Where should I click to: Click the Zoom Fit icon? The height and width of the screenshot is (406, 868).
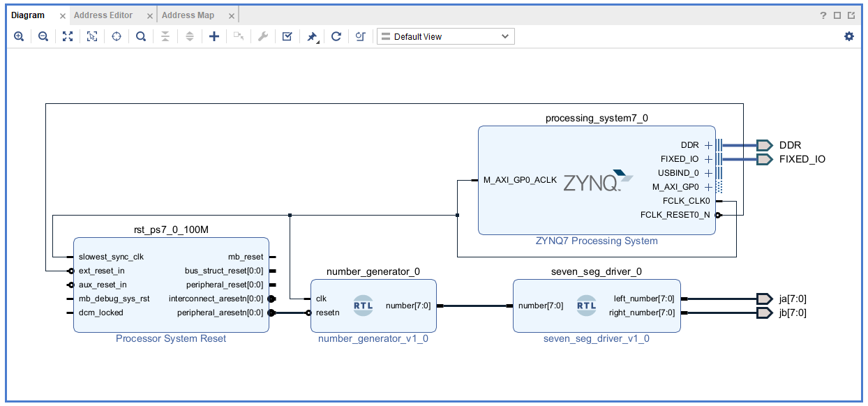(68, 36)
